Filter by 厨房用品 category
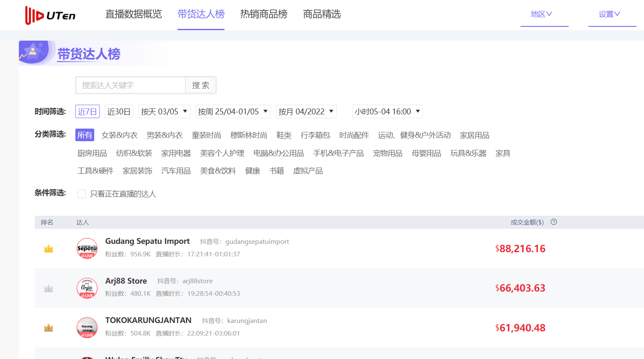Viewport: 644px width, 359px height. click(92, 153)
